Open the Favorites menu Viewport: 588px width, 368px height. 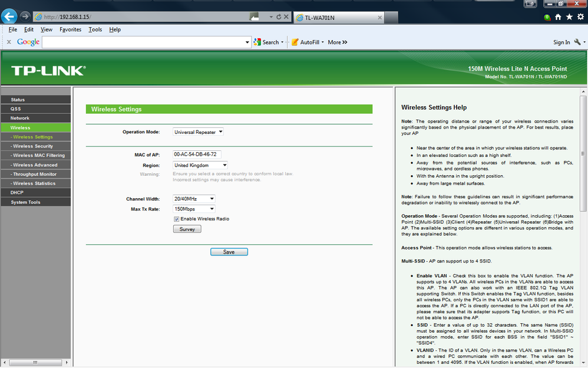(71, 29)
